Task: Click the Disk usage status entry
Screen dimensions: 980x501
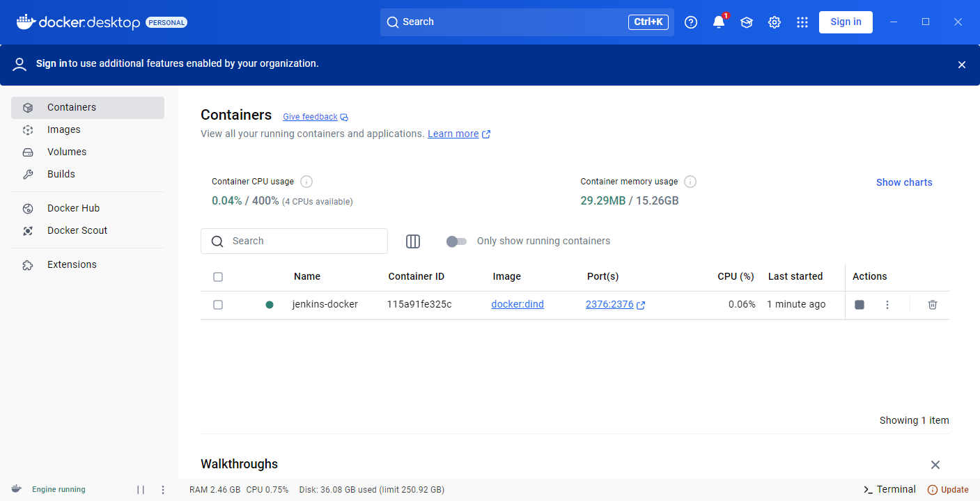Action: click(x=371, y=490)
